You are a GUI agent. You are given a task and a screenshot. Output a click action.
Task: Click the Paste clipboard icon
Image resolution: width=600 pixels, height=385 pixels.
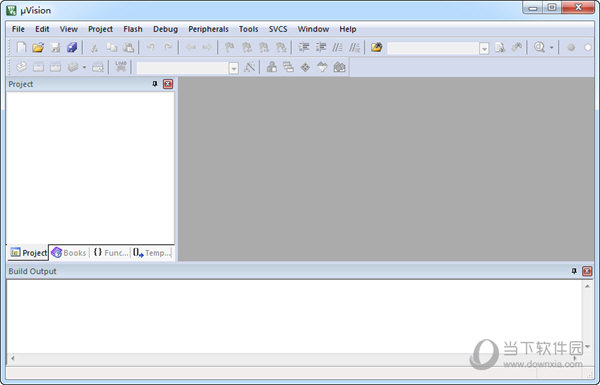tap(128, 47)
